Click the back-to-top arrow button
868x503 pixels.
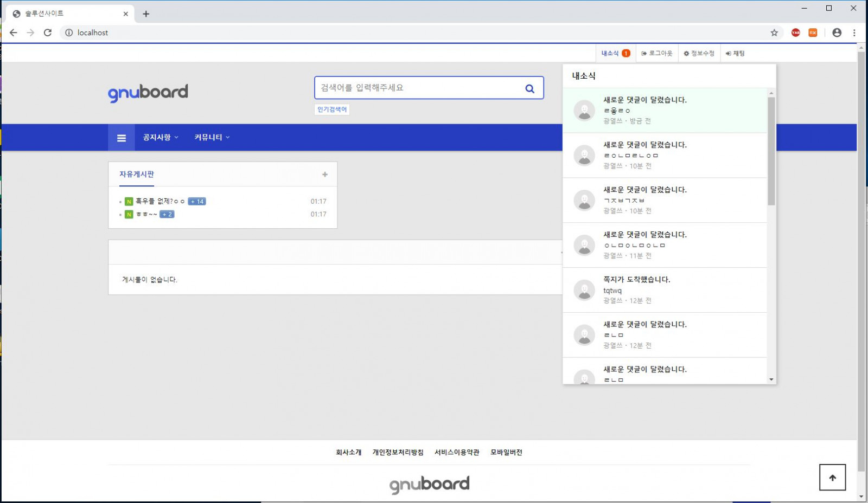[833, 478]
